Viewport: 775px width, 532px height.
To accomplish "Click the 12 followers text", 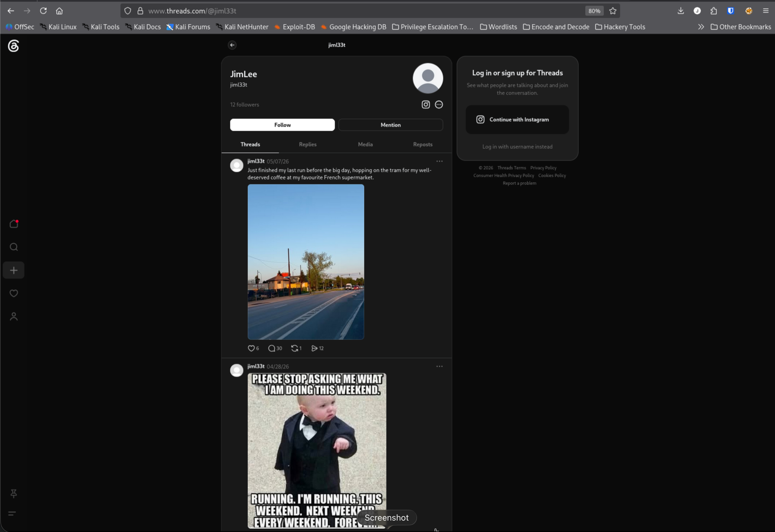I will [244, 105].
